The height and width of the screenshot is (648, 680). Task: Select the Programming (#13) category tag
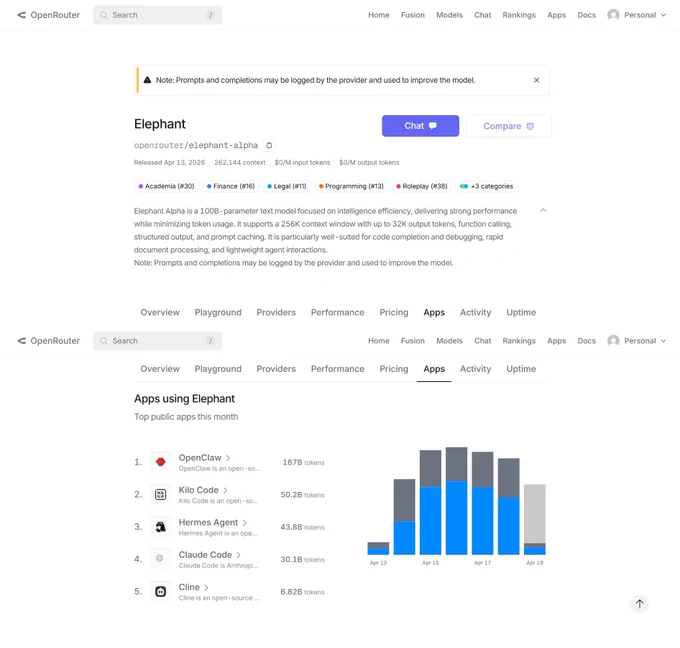point(351,187)
